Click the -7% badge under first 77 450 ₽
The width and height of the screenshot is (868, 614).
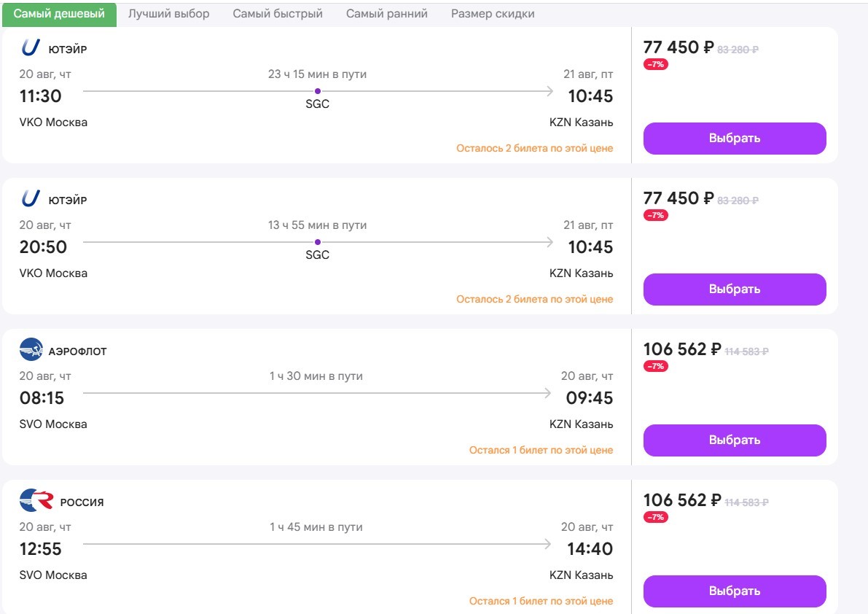[655, 64]
